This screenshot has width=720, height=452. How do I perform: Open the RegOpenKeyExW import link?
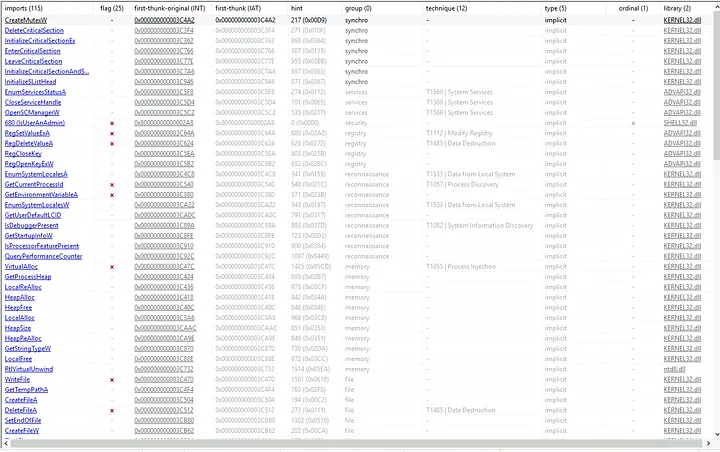(29, 164)
